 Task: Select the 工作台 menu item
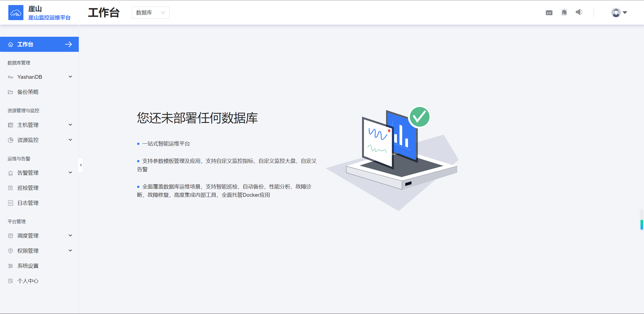(39, 44)
